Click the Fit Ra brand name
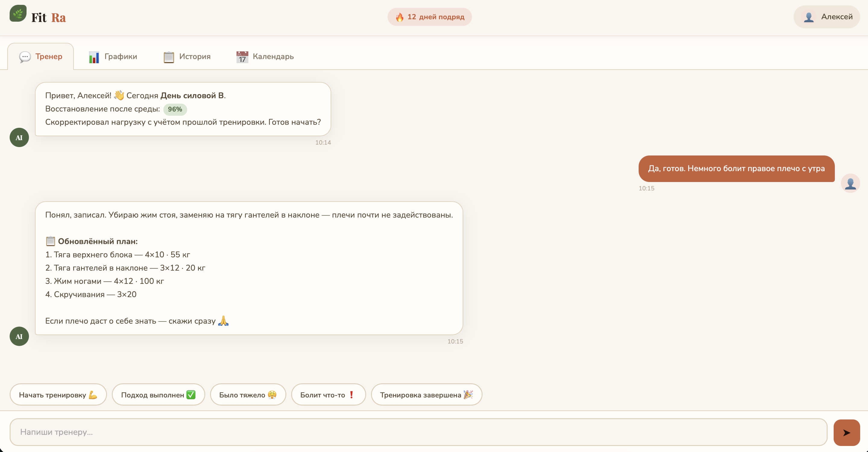This screenshot has width=868, height=452. 49,17
